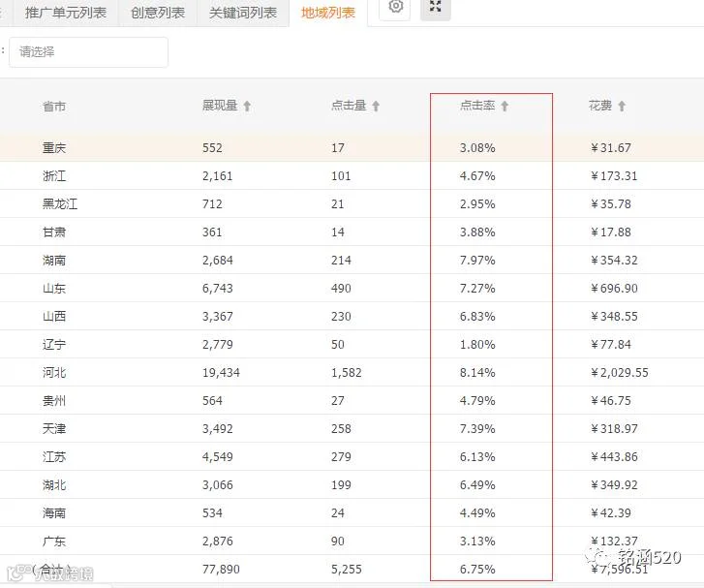
Task: Click the 河北 province name
Action: 54,372
